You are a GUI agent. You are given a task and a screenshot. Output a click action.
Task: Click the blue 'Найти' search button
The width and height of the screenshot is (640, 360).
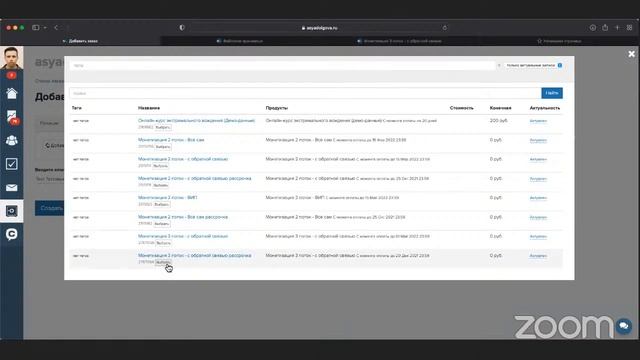(x=552, y=93)
